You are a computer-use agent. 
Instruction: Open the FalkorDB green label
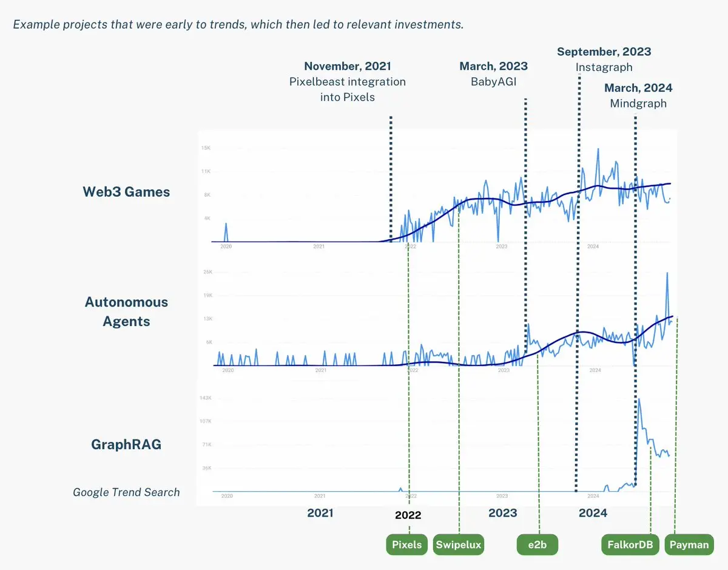(630, 545)
